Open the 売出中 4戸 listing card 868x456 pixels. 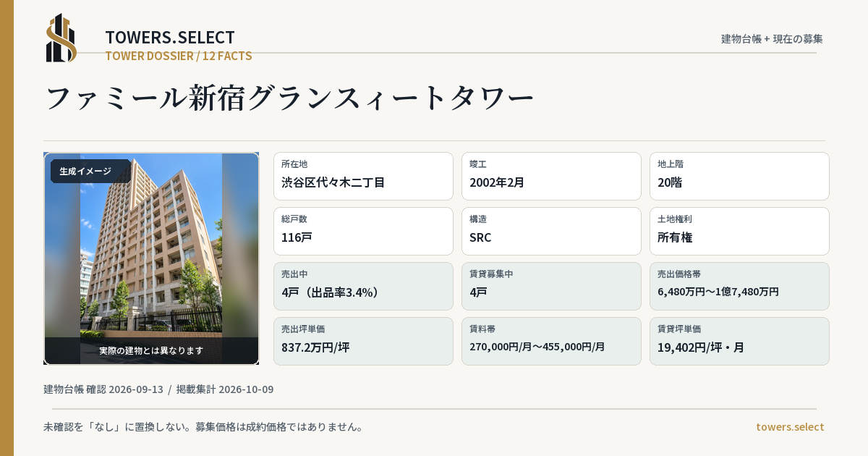(363, 286)
